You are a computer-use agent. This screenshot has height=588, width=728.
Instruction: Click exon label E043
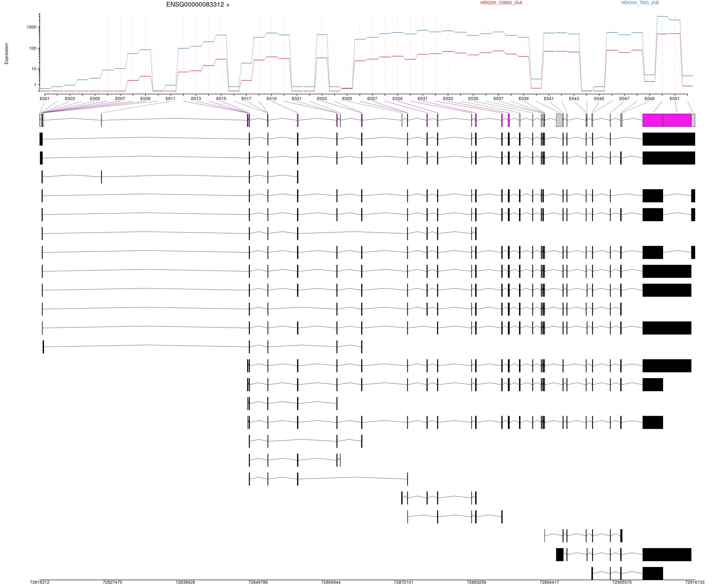tap(574, 99)
